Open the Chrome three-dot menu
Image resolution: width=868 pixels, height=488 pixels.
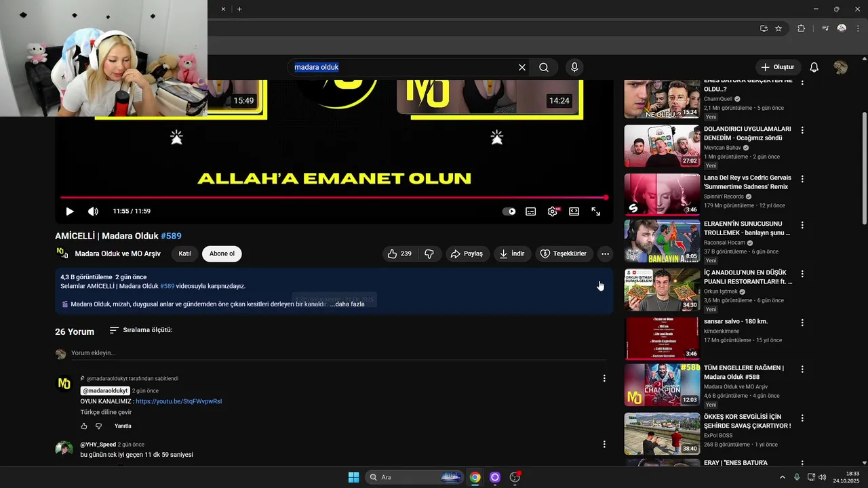point(858,28)
